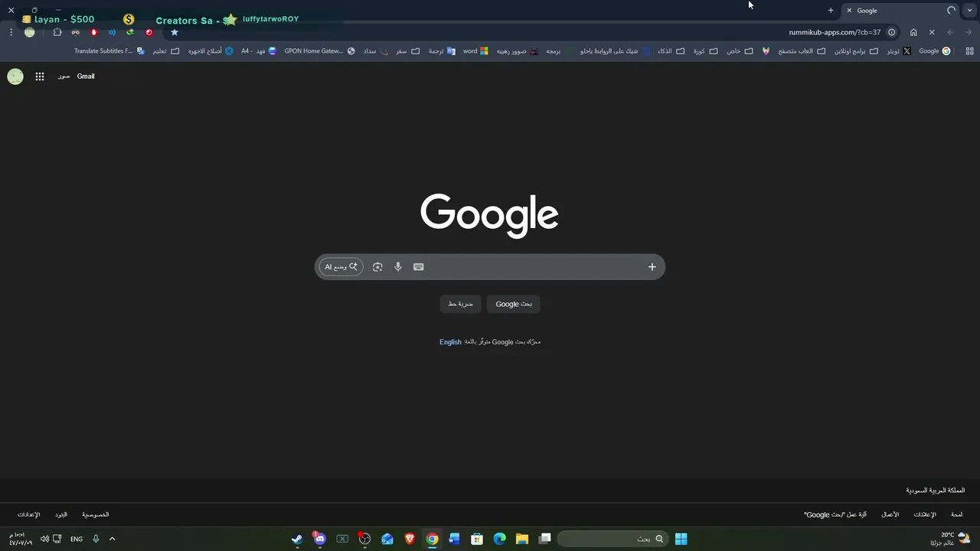Open the تعليم bookmark folder
Viewport: 980px width, 551px height.
165,51
